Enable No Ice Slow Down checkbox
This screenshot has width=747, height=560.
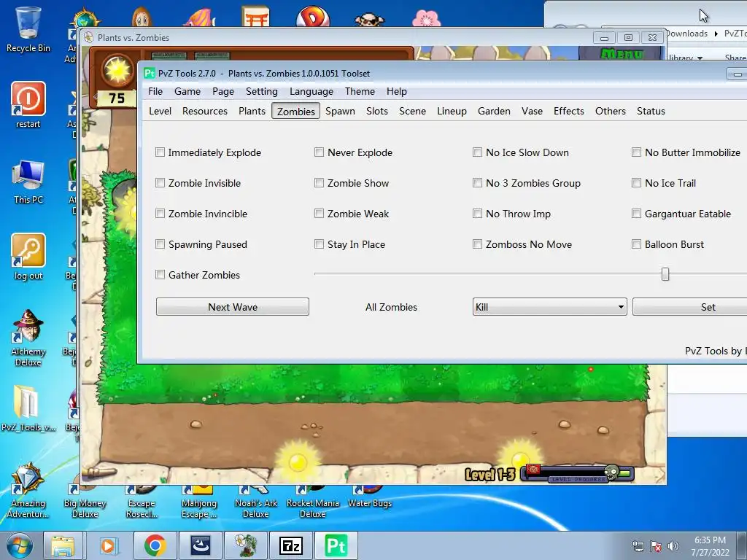point(477,152)
